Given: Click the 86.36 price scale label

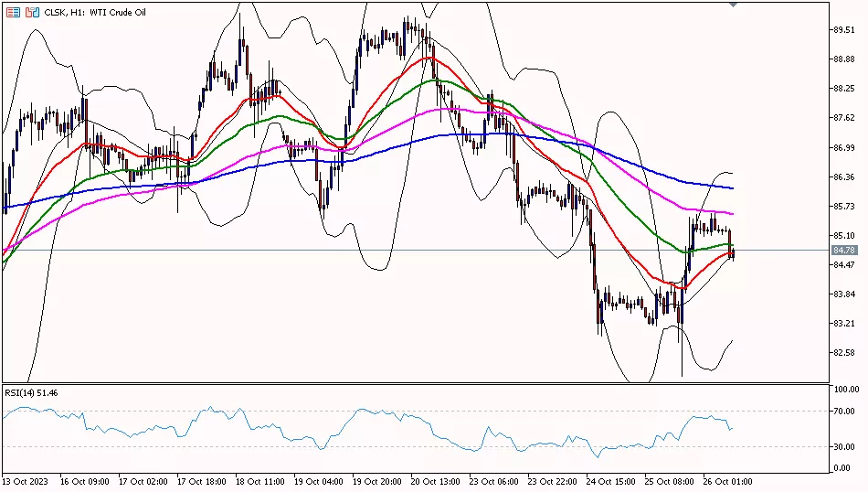Looking at the screenshot, I should click(x=844, y=176).
